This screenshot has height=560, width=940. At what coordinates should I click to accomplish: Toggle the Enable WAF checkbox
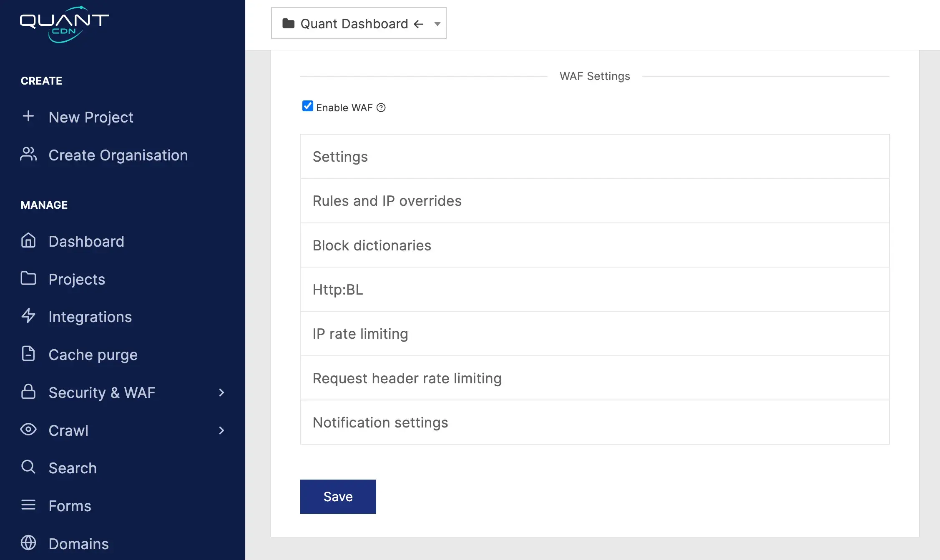click(x=307, y=106)
